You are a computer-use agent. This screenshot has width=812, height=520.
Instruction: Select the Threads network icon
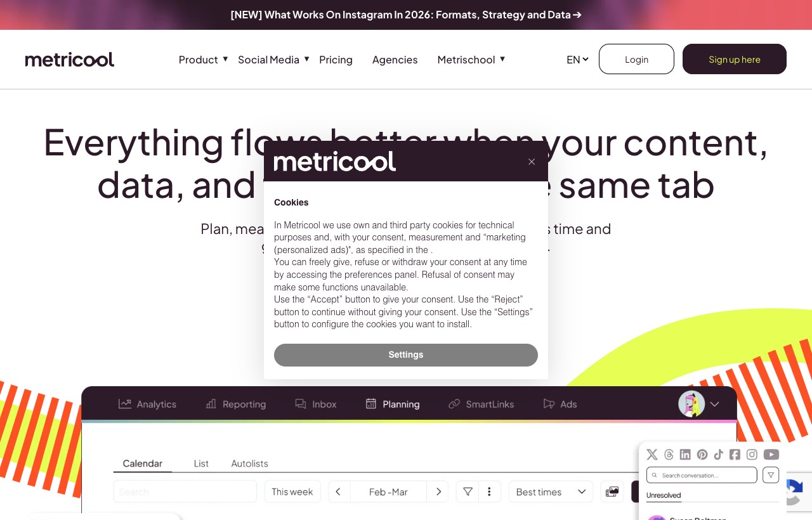pyautogui.click(x=669, y=454)
